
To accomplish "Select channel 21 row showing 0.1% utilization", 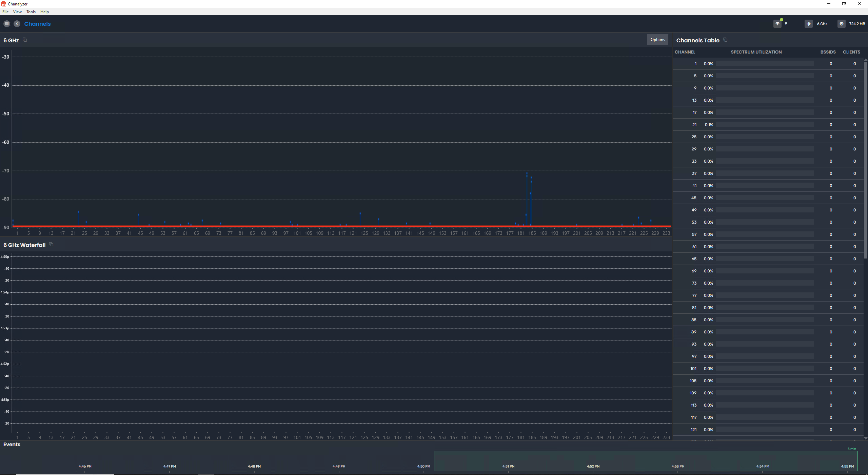I will point(768,125).
